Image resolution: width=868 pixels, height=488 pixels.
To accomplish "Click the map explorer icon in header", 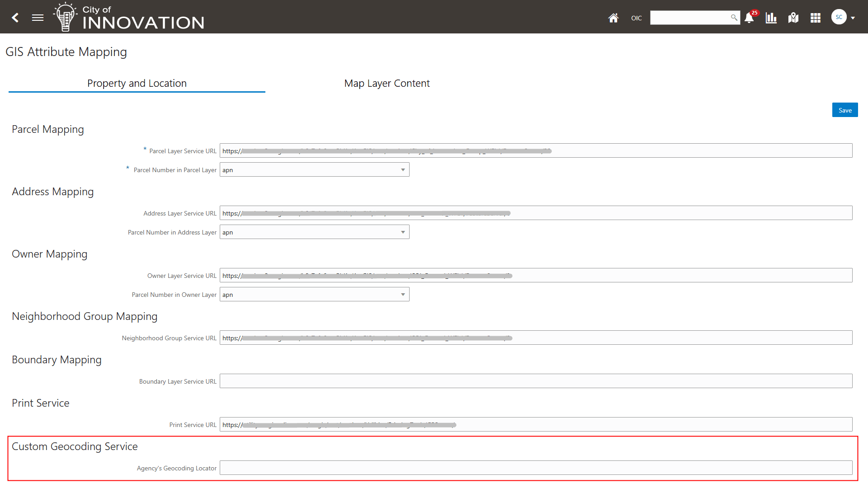I will tap(793, 18).
